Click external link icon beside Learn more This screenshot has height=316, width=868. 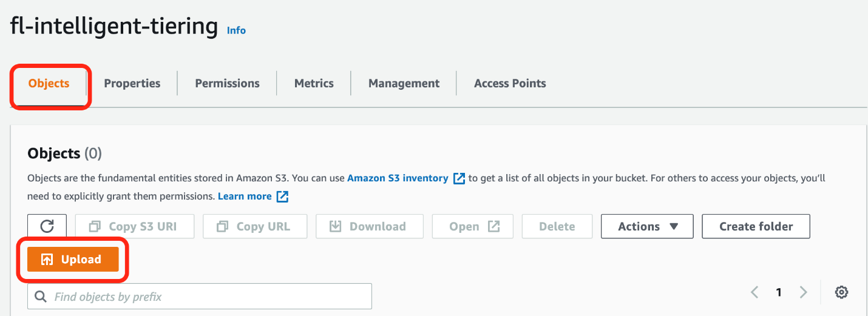click(x=282, y=197)
